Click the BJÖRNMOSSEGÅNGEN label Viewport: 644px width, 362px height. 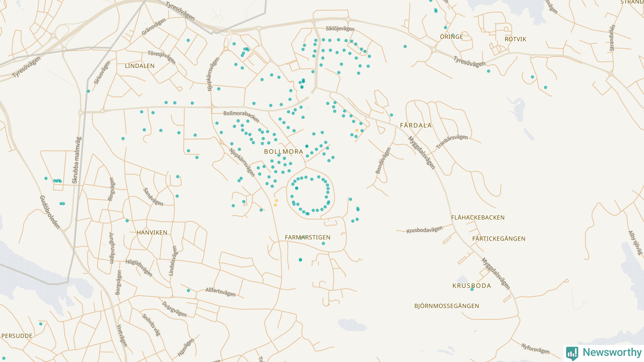pos(447,306)
